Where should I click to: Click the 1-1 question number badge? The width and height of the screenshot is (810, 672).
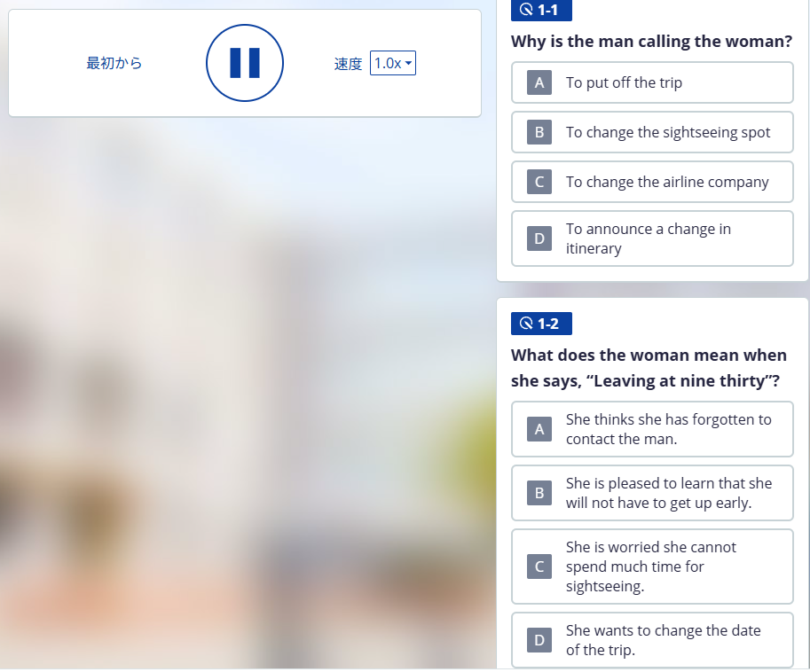pyautogui.click(x=541, y=10)
